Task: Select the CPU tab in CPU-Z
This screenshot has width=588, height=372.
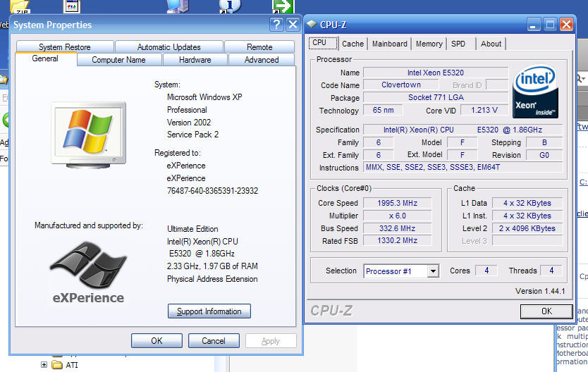Action: [x=323, y=43]
